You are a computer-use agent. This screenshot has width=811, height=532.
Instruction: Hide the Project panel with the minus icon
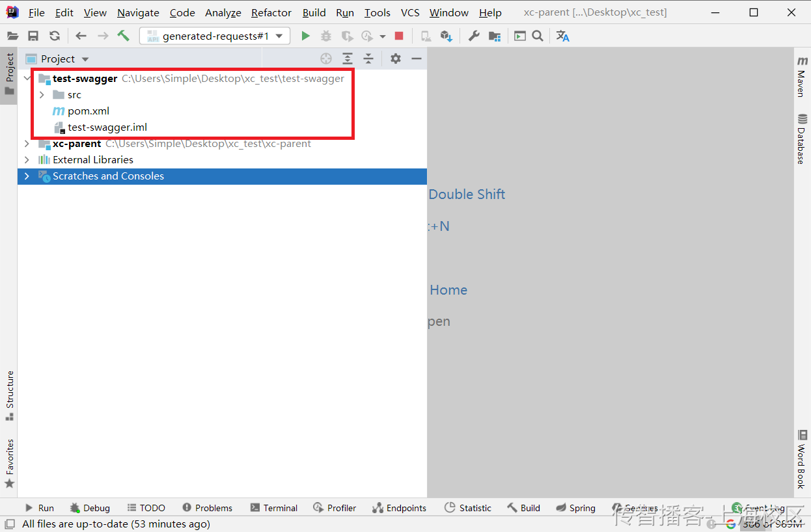coord(417,59)
